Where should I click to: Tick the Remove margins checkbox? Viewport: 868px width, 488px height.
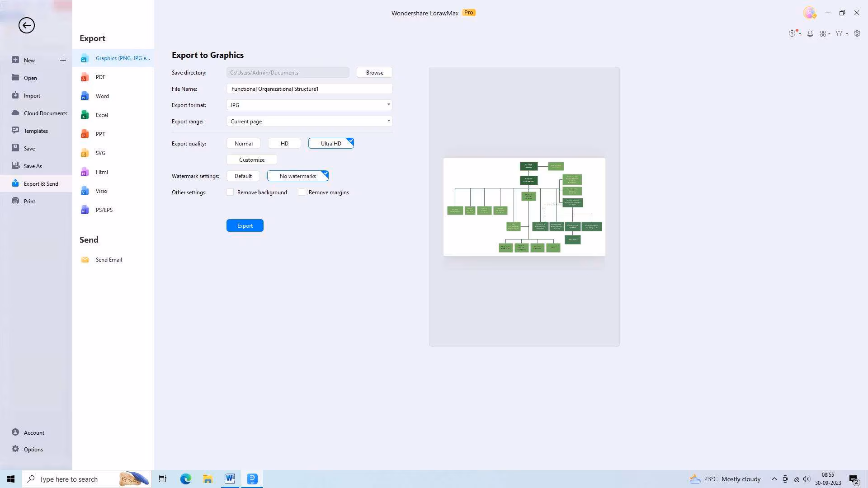tap(302, 192)
